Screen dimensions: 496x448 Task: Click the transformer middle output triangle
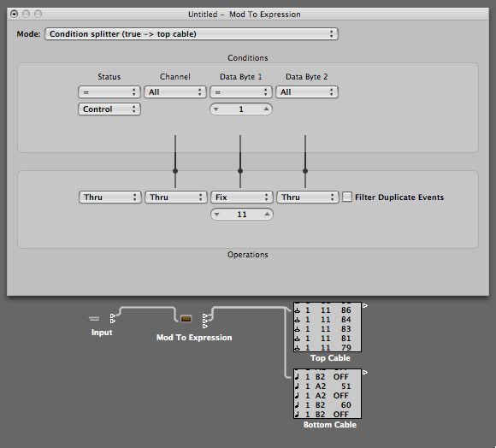click(205, 321)
